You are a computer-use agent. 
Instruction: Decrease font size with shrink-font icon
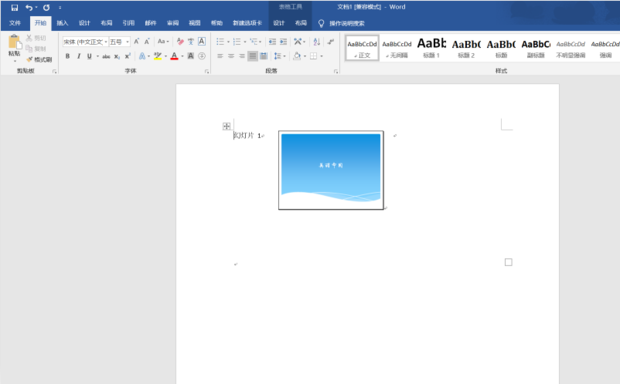pyautogui.click(x=147, y=42)
